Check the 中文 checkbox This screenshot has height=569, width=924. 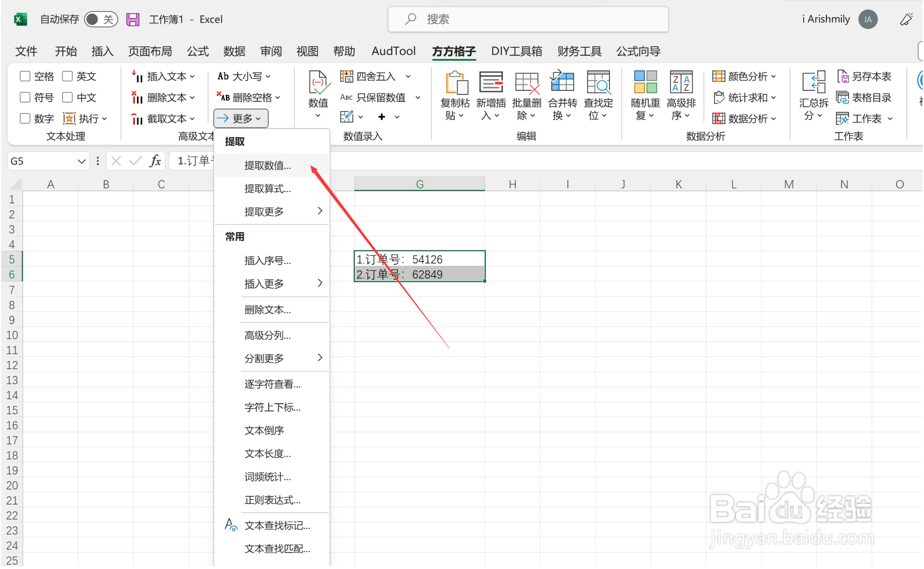(x=67, y=97)
